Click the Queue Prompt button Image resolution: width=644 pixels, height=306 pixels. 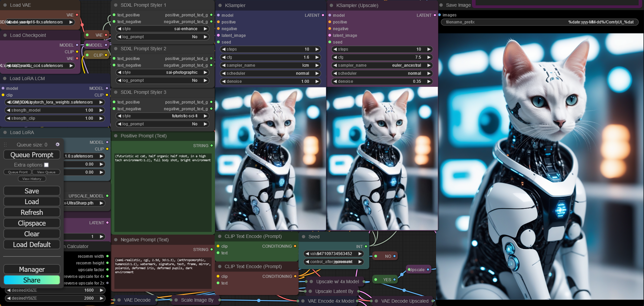tap(32, 155)
